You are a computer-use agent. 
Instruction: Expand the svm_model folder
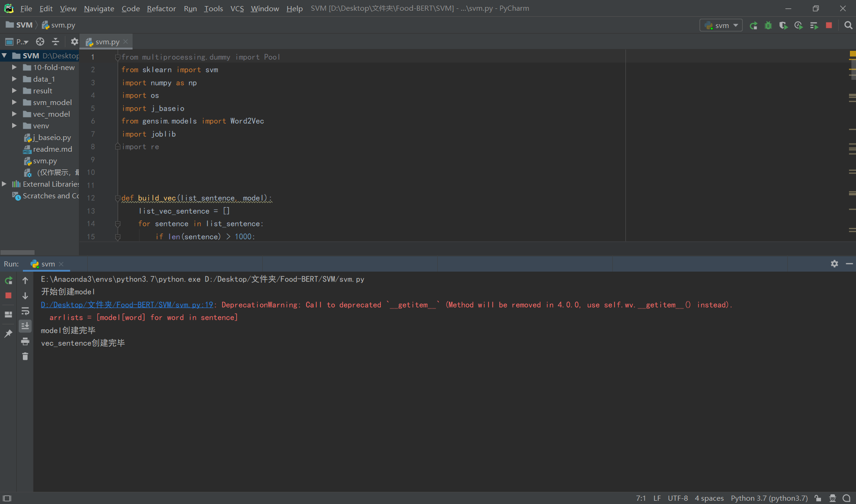click(x=14, y=102)
